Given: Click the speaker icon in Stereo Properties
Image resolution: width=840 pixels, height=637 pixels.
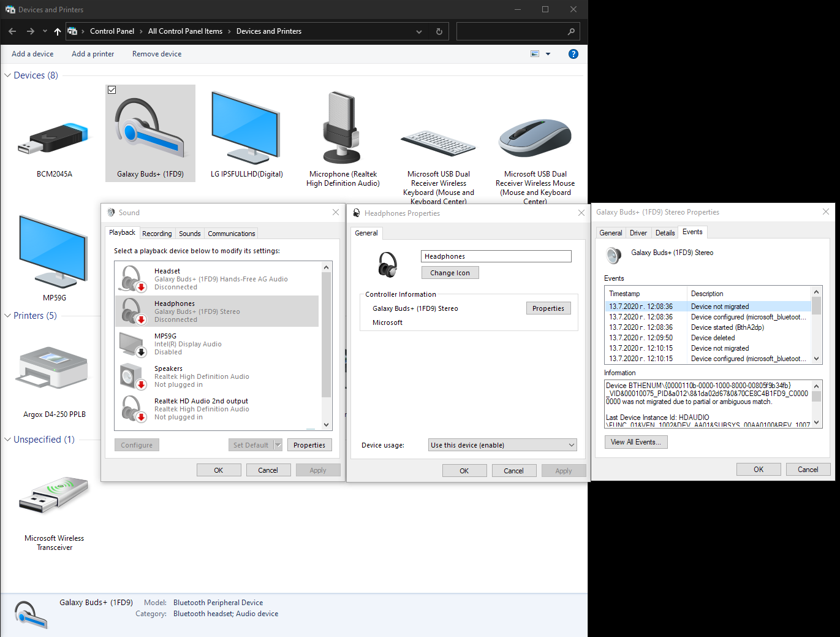Looking at the screenshot, I should pyautogui.click(x=614, y=255).
